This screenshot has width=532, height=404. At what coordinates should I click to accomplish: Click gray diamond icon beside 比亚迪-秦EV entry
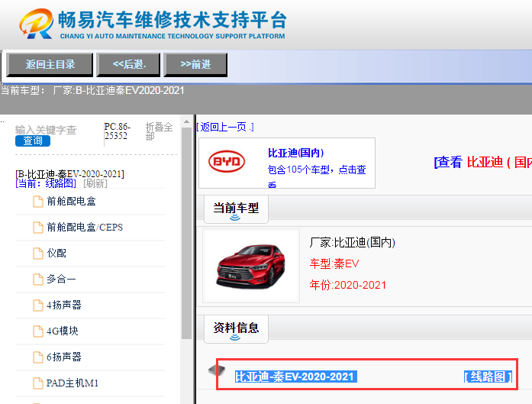point(217,370)
